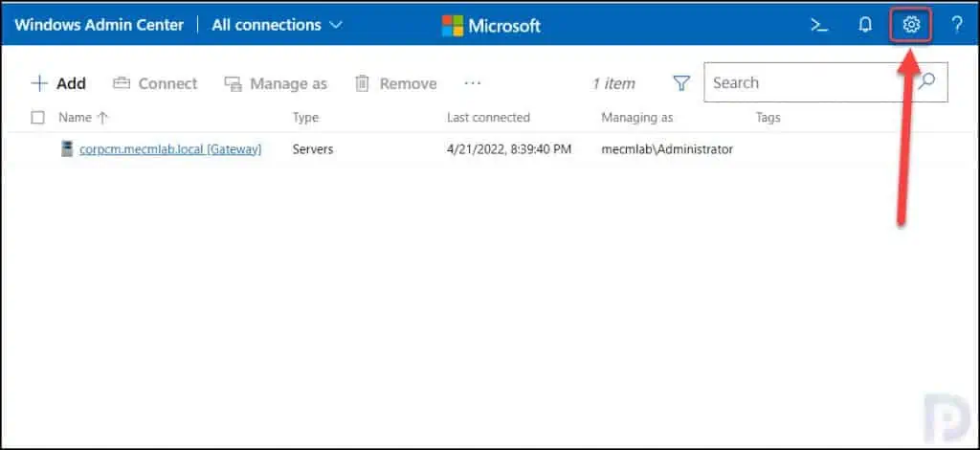The height and width of the screenshot is (450, 980).
Task: Open the Settings gear
Action: click(x=911, y=25)
